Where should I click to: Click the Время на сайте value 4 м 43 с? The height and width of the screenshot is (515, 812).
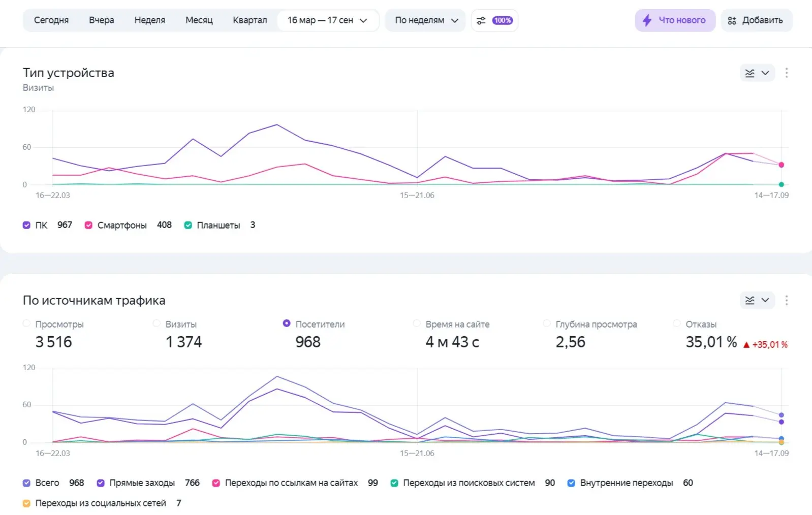pos(452,342)
